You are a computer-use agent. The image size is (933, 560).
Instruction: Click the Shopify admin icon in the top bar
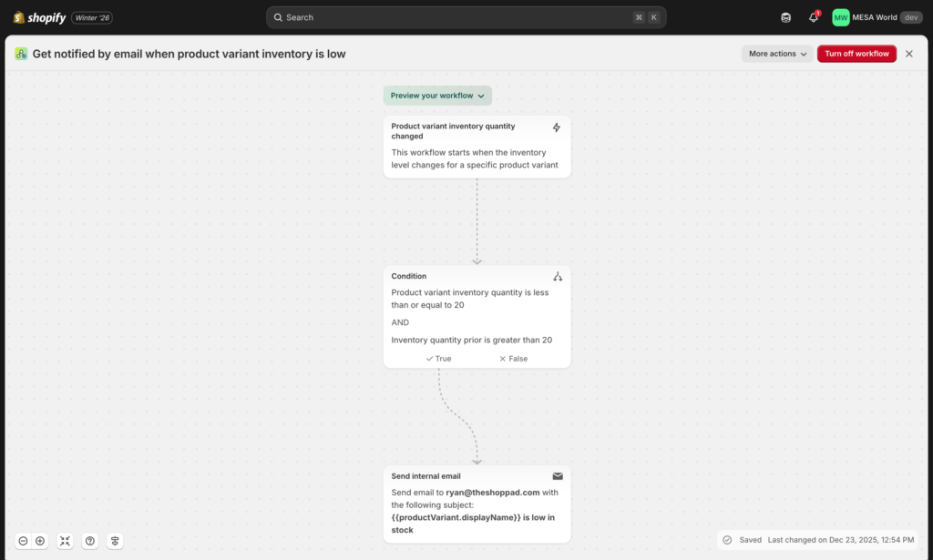click(784, 16)
